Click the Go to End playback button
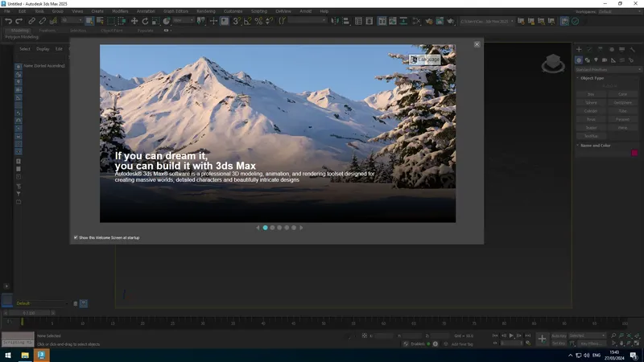The height and width of the screenshot is (362, 644). pos(528,335)
